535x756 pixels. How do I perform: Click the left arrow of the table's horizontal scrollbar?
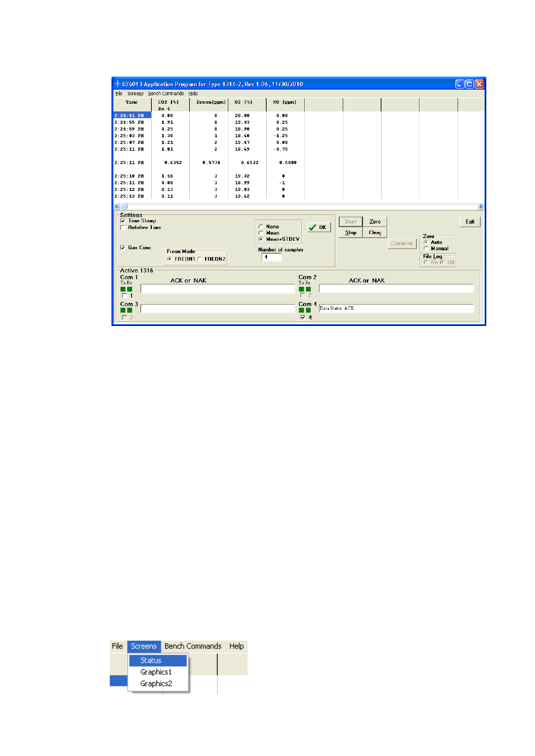(117, 207)
